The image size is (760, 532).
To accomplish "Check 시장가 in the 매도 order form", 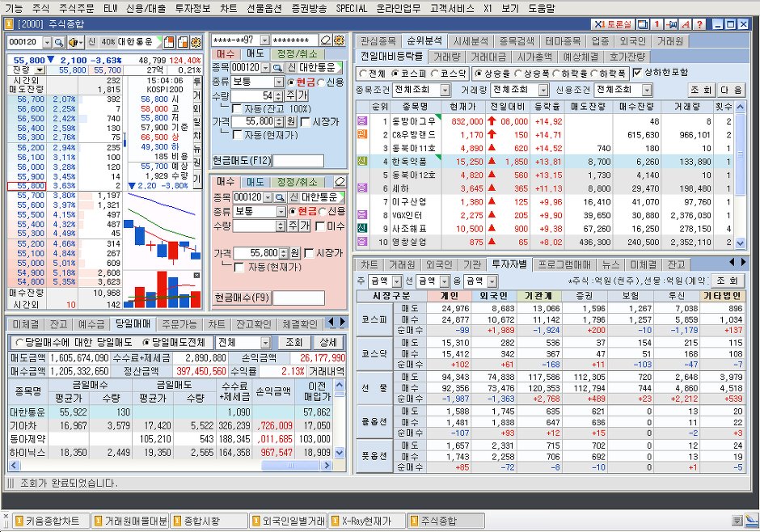I will [x=305, y=121].
